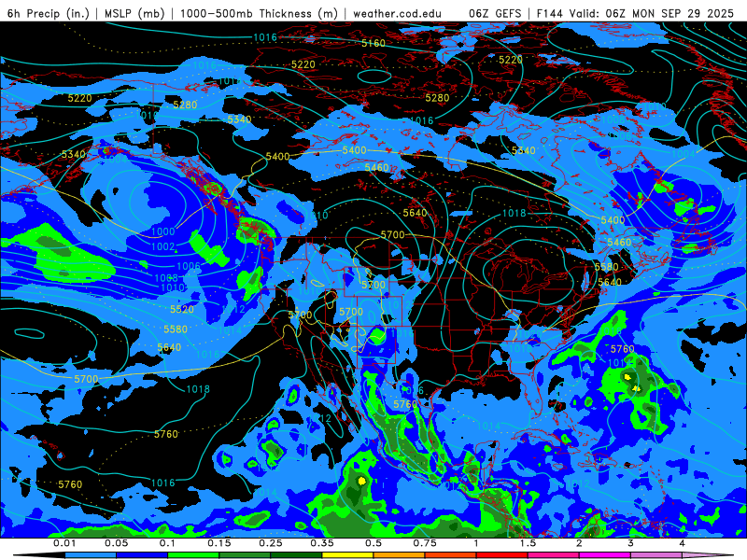This screenshot has height=560, width=747.
Task: Click the '0.01' legend value
Action: coord(64,543)
